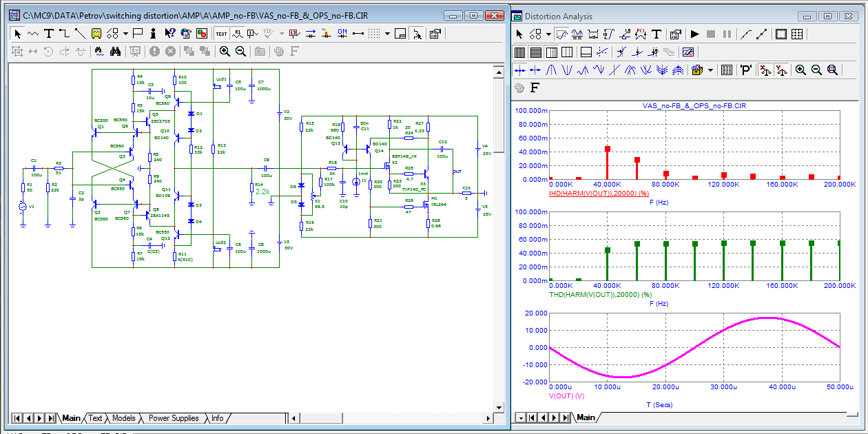
Task: Zoom in on the Distortion Analysis plot
Action: (x=800, y=70)
